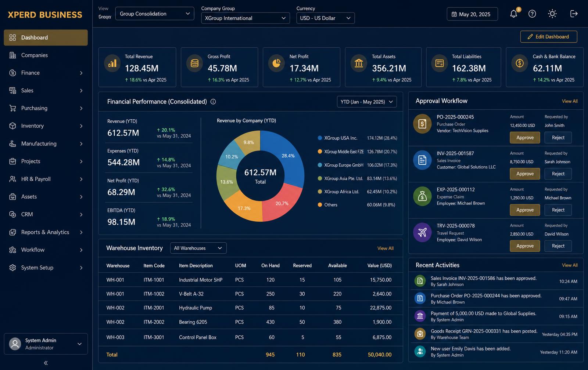Toggle light/dark theme sun icon
The width and height of the screenshot is (588, 370).
(x=552, y=14)
